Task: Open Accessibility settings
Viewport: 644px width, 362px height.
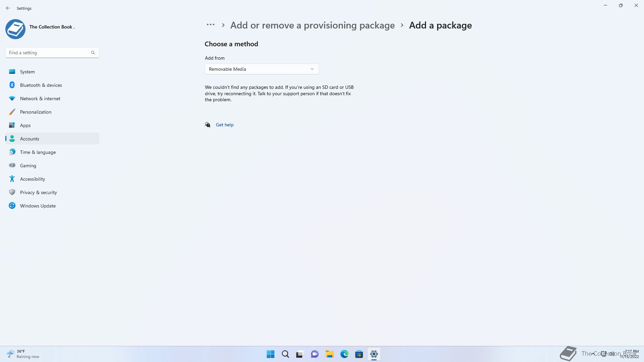Action: 52,179
